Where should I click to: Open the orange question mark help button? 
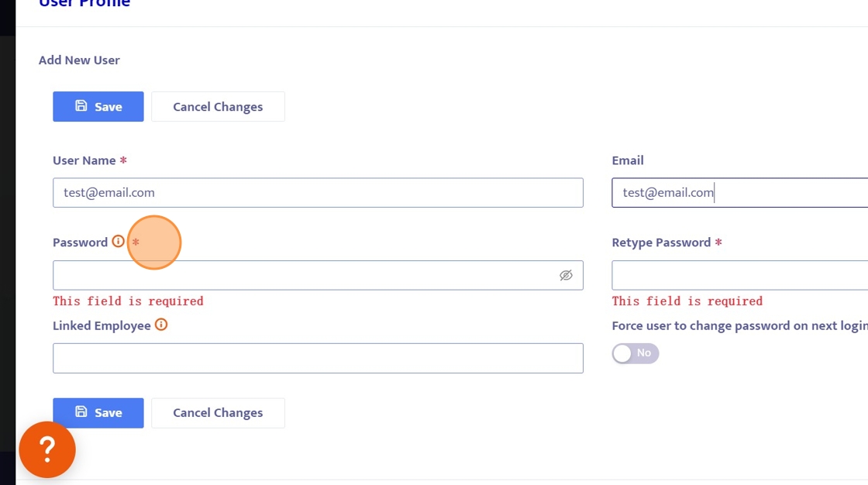47,449
